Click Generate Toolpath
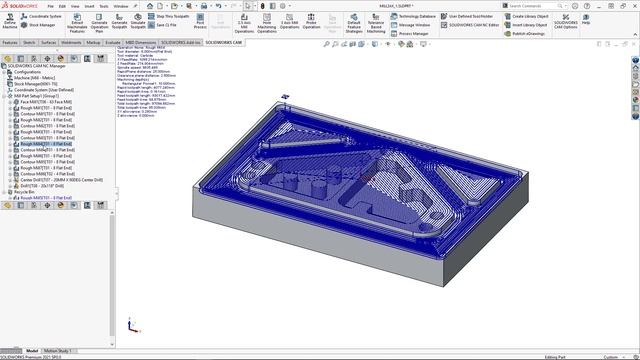640x360 pixels. pyautogui.click(x=119, y=21)
